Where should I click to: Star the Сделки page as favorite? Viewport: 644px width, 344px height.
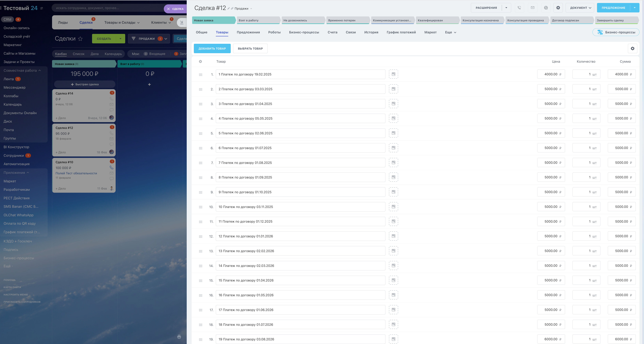coord(80,39)
